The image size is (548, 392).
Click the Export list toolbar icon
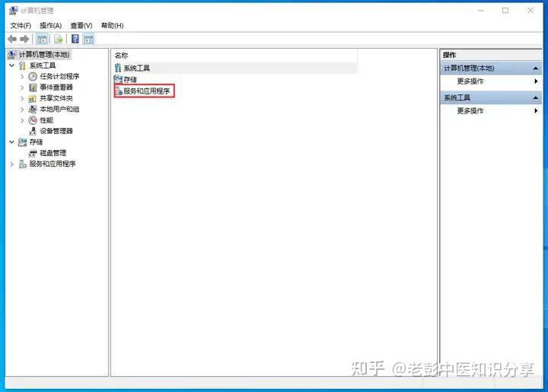pyautogui.click(x=59, y=39)
